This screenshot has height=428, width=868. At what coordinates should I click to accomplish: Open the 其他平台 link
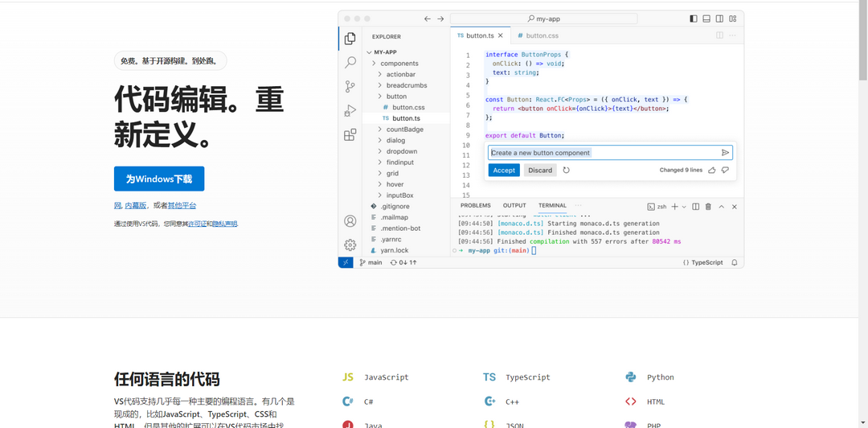(182, 206)
